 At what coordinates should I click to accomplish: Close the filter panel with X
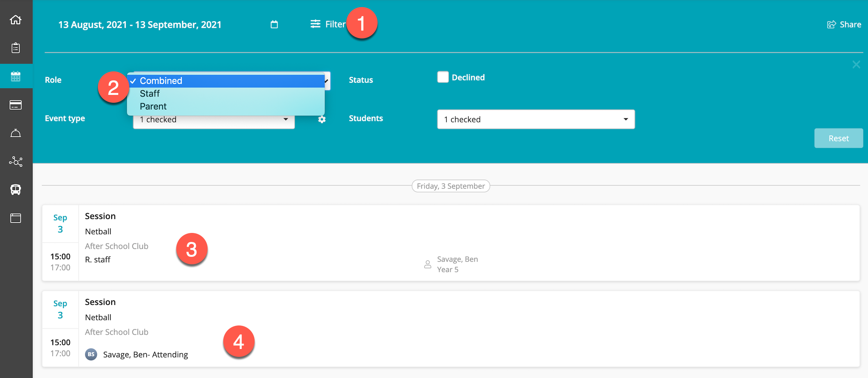[x=856, y=64]
